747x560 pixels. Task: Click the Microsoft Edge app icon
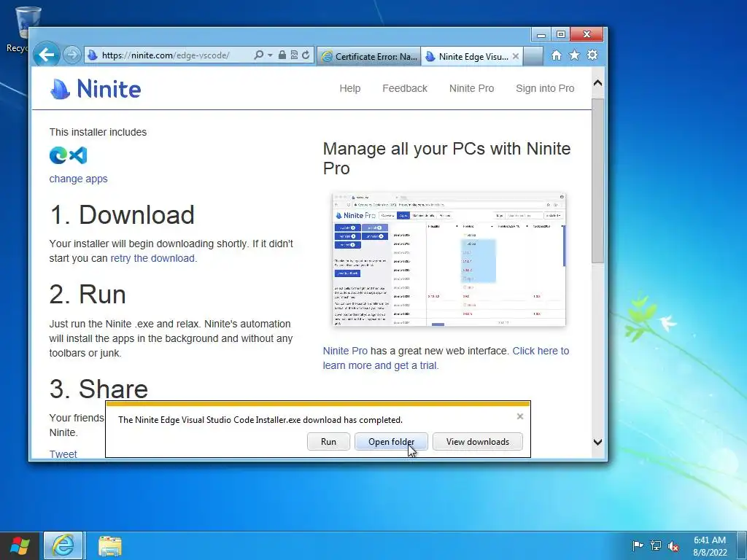pyautogui.click(x=58, y=155)
